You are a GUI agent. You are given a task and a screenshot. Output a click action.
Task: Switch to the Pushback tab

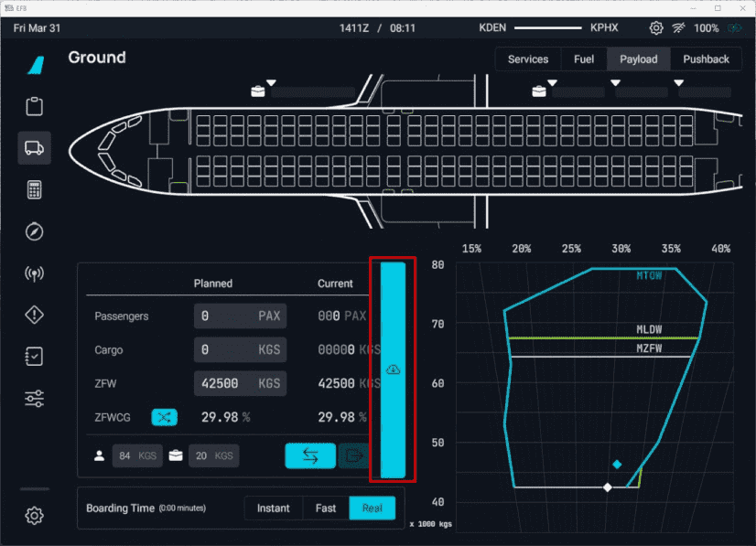706,59
